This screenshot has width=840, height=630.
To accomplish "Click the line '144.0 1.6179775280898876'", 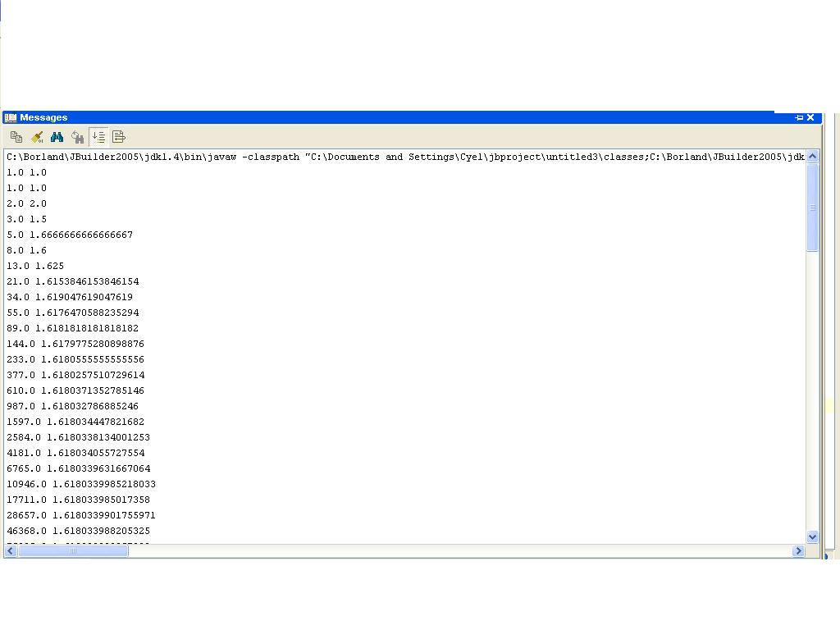I will (x=75, y=344).
